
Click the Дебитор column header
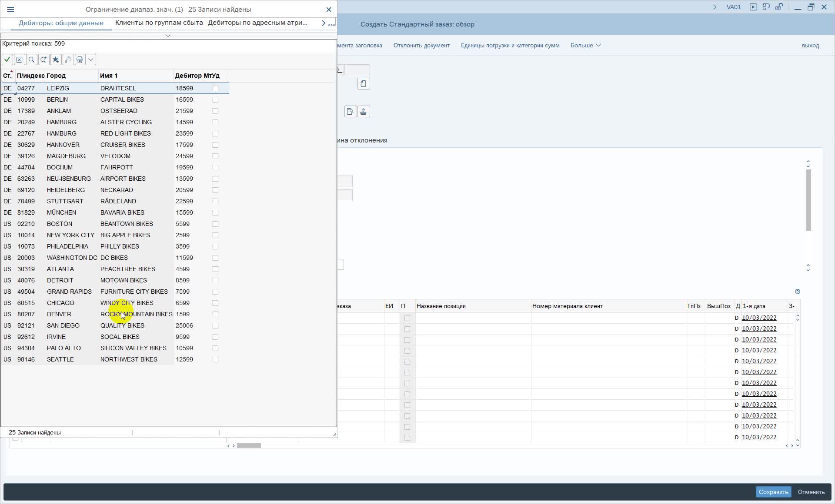point(188,76)
